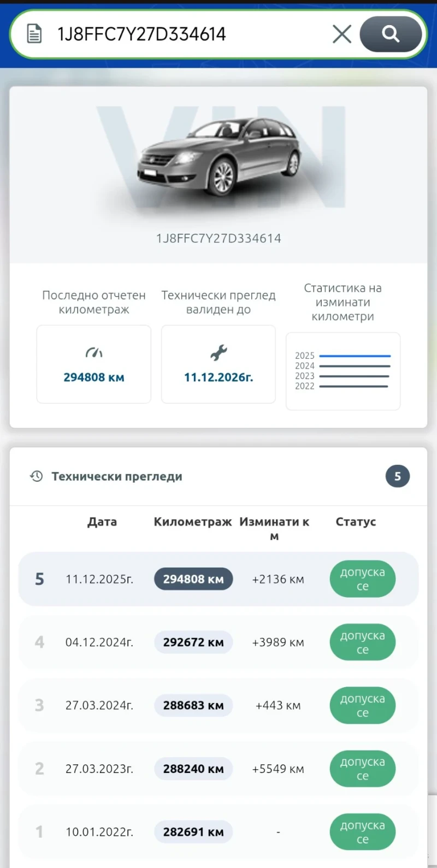The height and width of the screenshot is (868, 437).
Task: Click 'допуска се' status for 27.03.2024
Action: [x=362, y=706]
